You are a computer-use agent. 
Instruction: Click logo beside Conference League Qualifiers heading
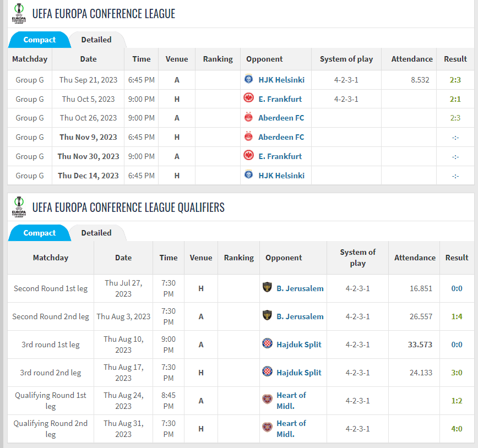tap(19, 207)
